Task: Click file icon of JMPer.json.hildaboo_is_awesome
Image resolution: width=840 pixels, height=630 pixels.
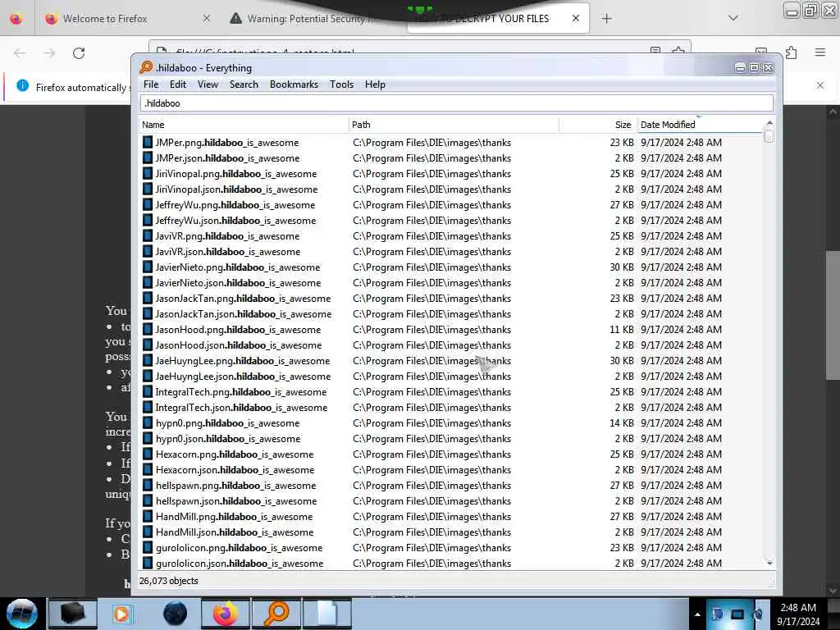Action: coord(148,158)
